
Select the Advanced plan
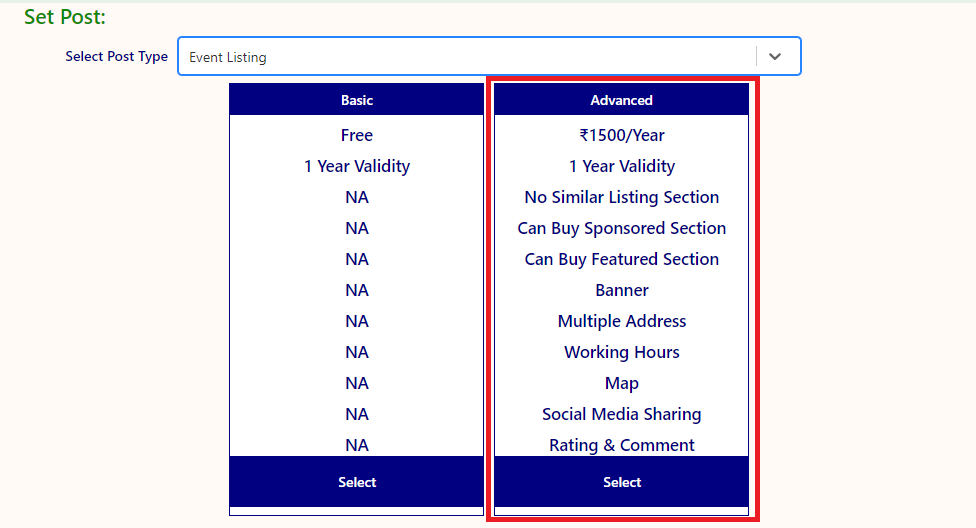(621, 482)
